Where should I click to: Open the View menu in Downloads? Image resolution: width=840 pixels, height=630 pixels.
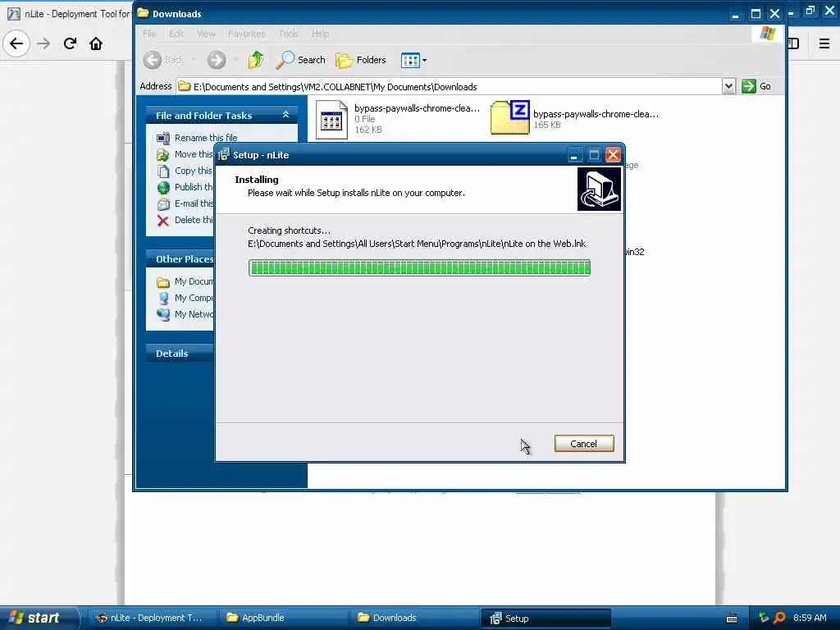coord(206,34)
